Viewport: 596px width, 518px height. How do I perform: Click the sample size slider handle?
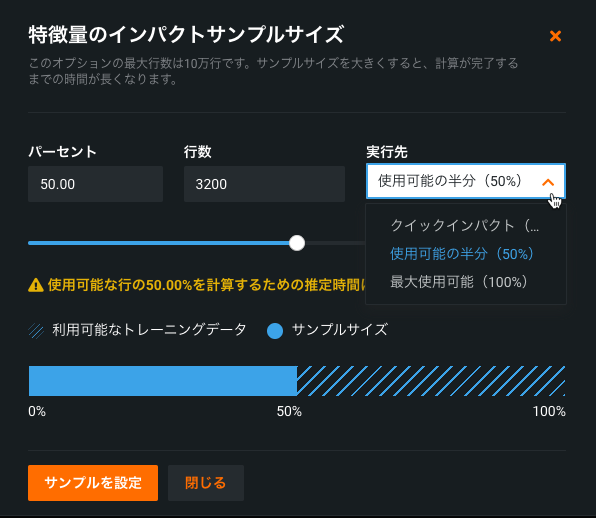pyautogui.click(x=297, y=243)
